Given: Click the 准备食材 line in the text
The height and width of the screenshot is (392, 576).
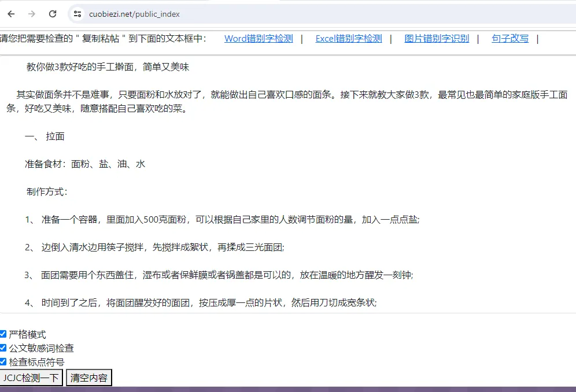Looking at the screenshot, I should click(84, 164).
